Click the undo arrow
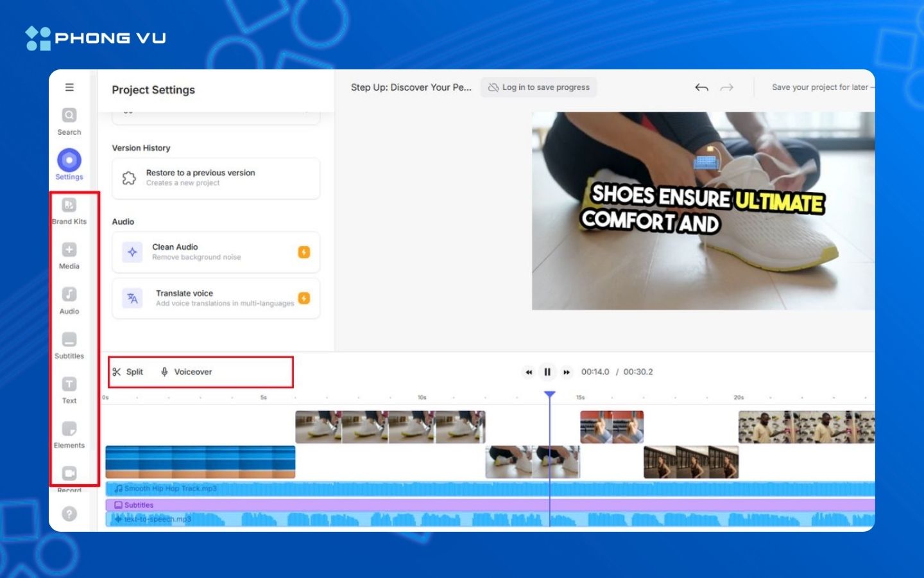The image size is (924, 578). click(x=701, y=87)
